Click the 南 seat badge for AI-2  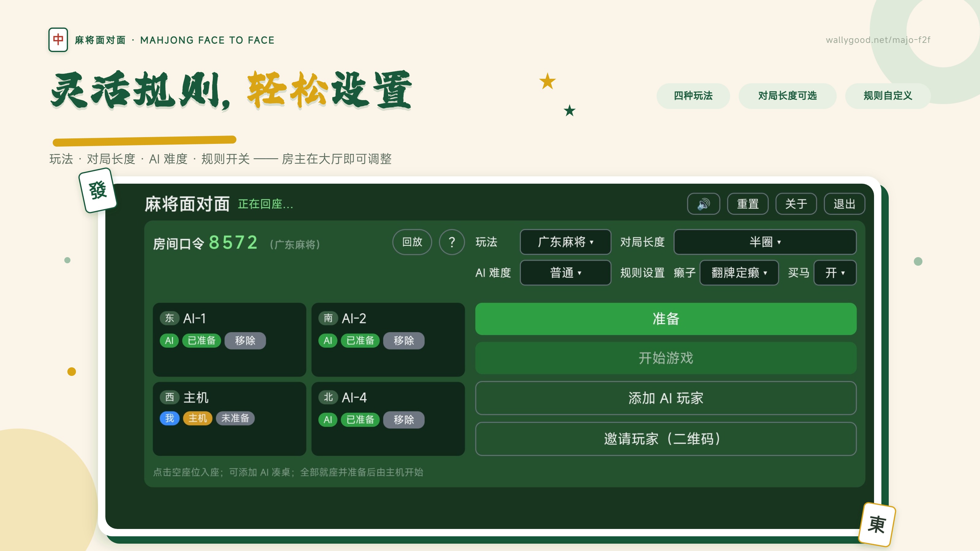328,318
